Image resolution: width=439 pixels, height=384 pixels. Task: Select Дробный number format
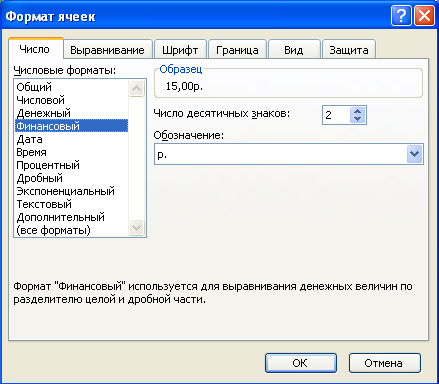click(x=71, y=178)
